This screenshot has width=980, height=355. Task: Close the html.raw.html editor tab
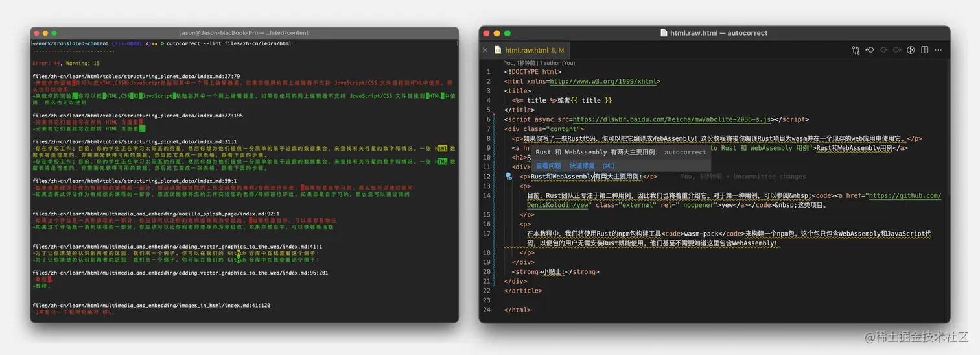[485, 50]
